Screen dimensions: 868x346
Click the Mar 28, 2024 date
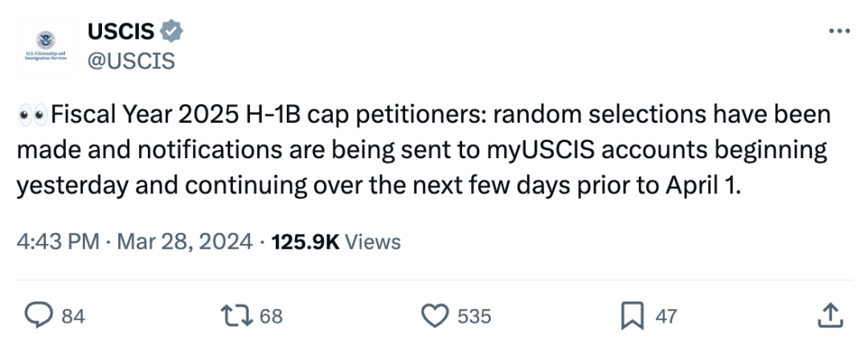coord(185,242)
